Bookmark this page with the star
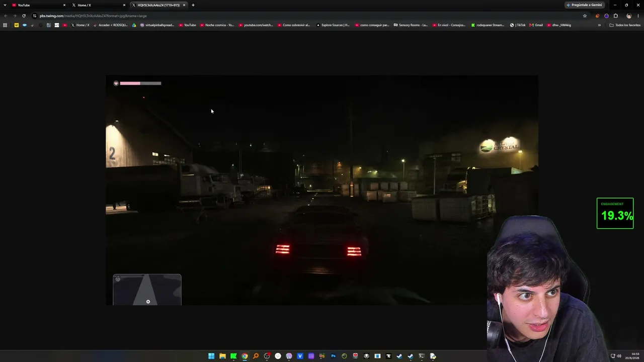Screen dimensions: 644x362 (585, 16)
